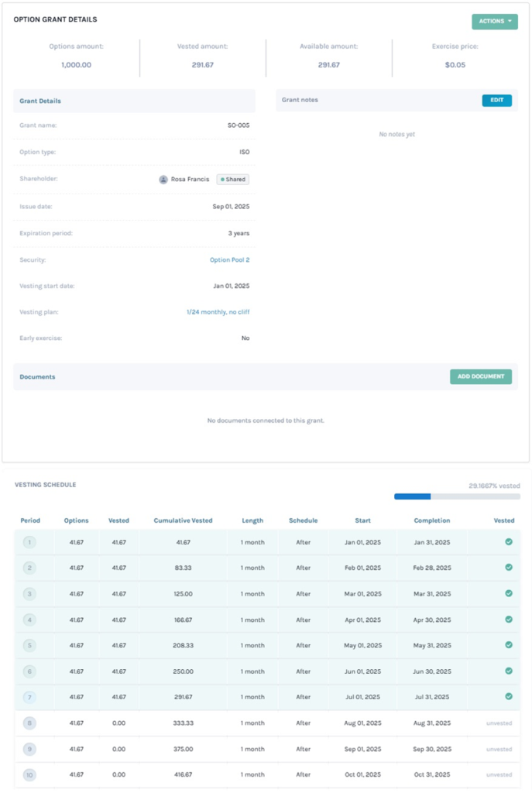Open the 1/24 monthly, no cliff vesting plan
Image resolution: width=532 pixels, height=793 pixels.
point(218,312)
